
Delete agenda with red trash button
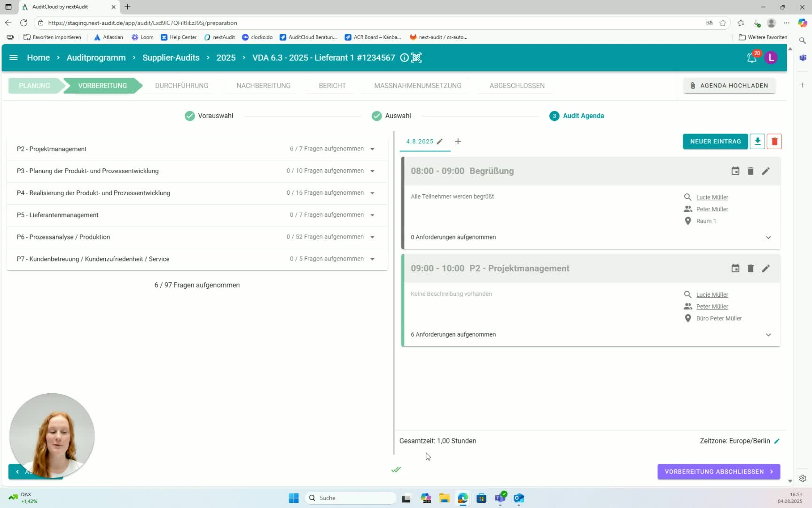click(x=774, y=142)
